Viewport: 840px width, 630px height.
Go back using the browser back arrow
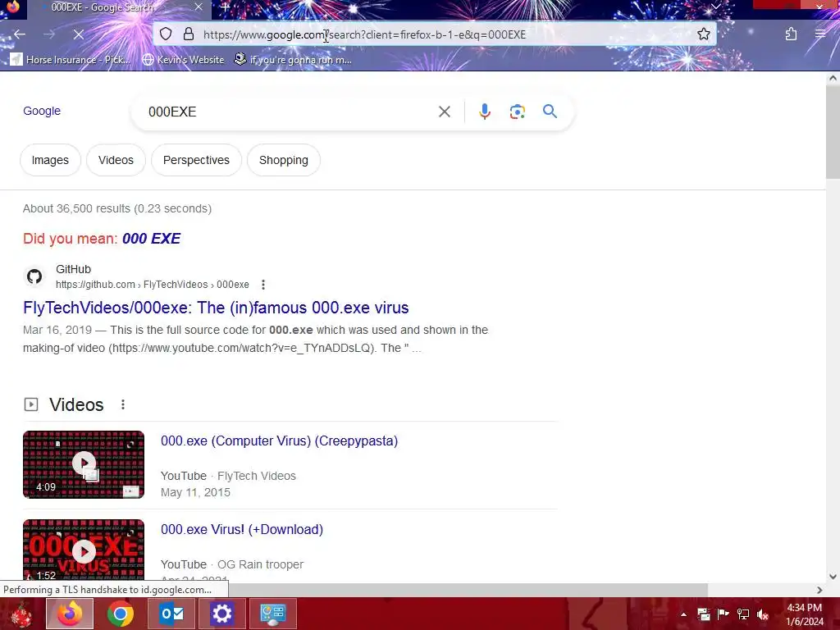click(x=20, y=34)
